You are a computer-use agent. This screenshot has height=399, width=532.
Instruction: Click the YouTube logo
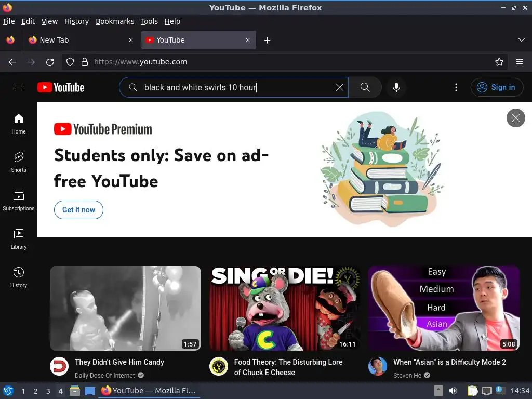pyautogui.click(x=61, y=87)
